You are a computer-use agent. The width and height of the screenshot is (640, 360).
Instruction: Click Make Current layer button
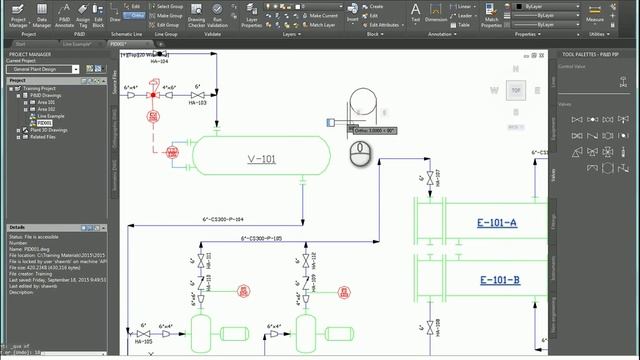click(x=320, y=16)
